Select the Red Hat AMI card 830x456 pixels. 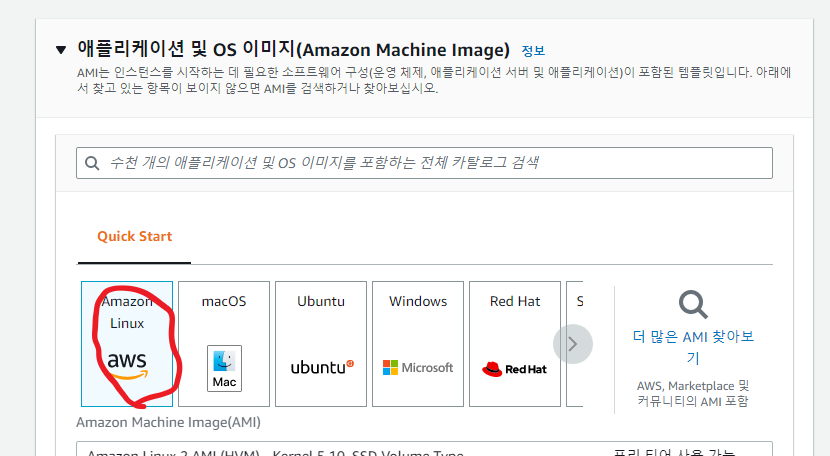click(x=515, y=344)
